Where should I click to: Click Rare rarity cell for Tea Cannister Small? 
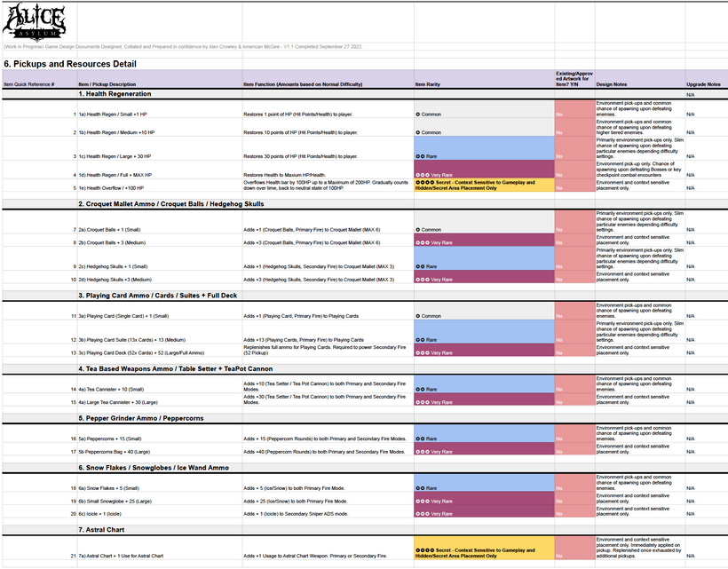click(484, 383)
